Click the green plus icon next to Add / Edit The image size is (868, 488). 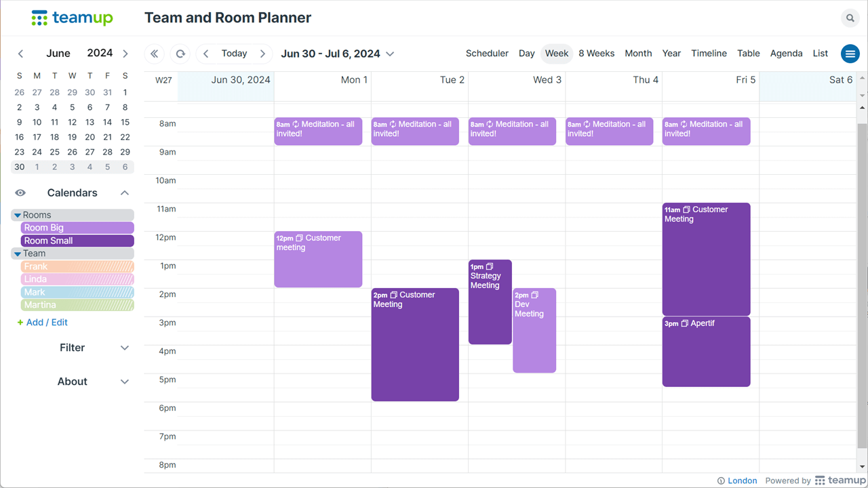click(20, 322)
